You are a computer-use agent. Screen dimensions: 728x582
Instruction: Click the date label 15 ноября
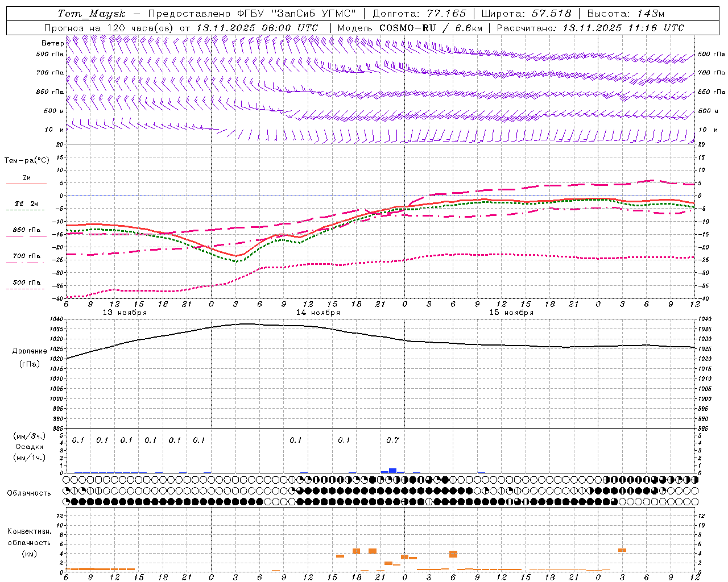tap(511, 313)
